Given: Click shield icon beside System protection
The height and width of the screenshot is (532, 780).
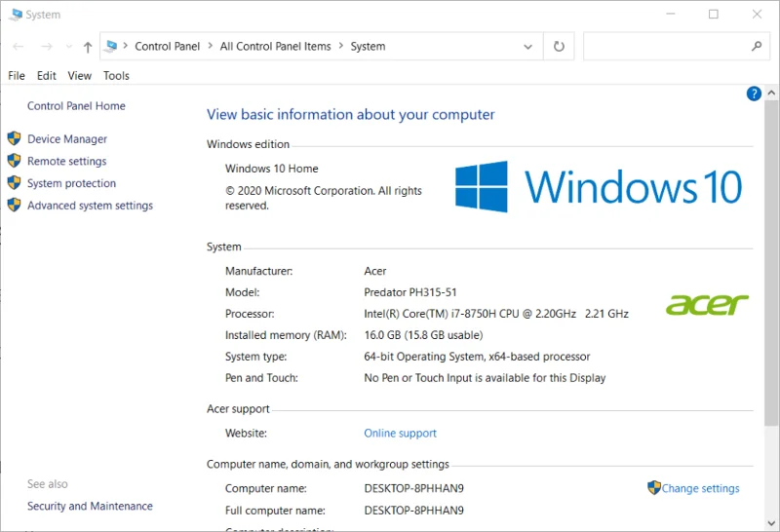Looking at the screenshot, I should (x=14, y=182).
